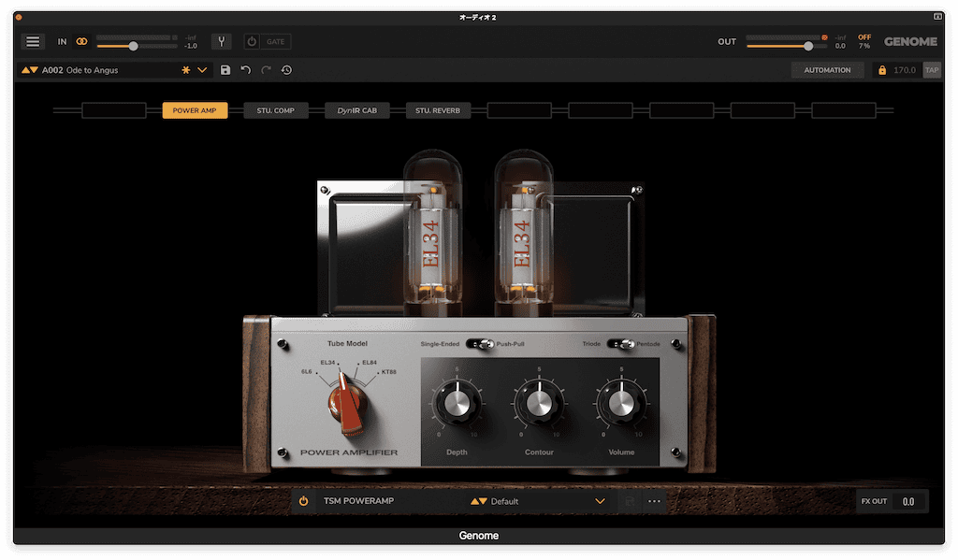This screenshot has height=560, width=958.
Task: Select the DynIR CAB slot
Action: (356, 110)
